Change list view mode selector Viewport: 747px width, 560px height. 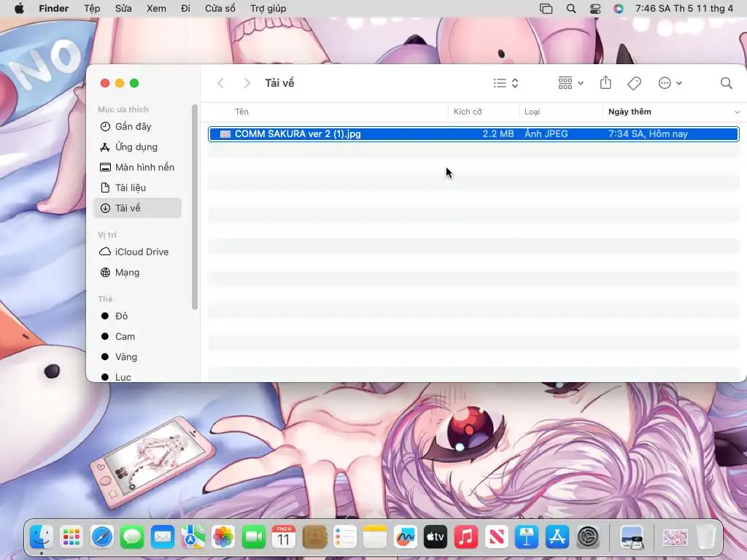click(x=506, y=83)
